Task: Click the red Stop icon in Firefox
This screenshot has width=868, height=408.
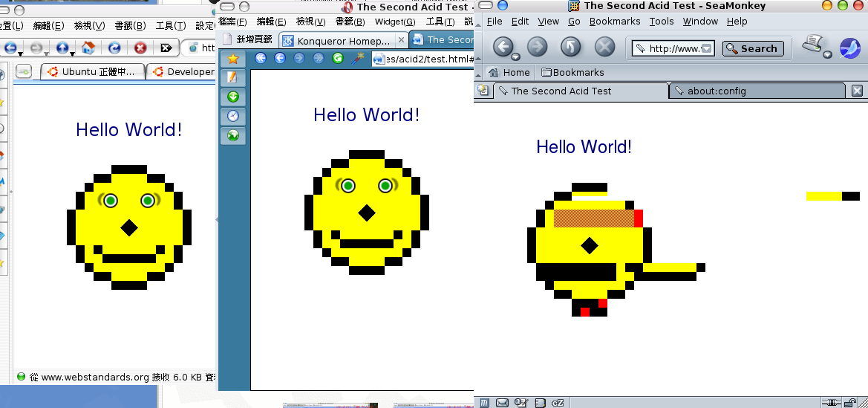Action: [140, 48]
